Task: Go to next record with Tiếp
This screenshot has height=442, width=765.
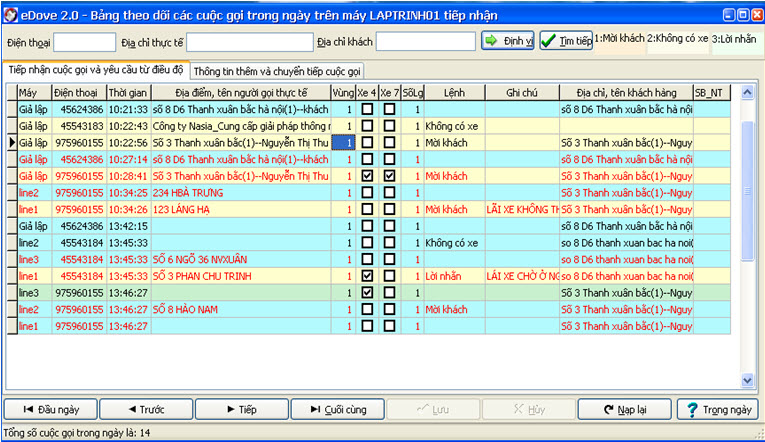Action: tap(241, 409)
